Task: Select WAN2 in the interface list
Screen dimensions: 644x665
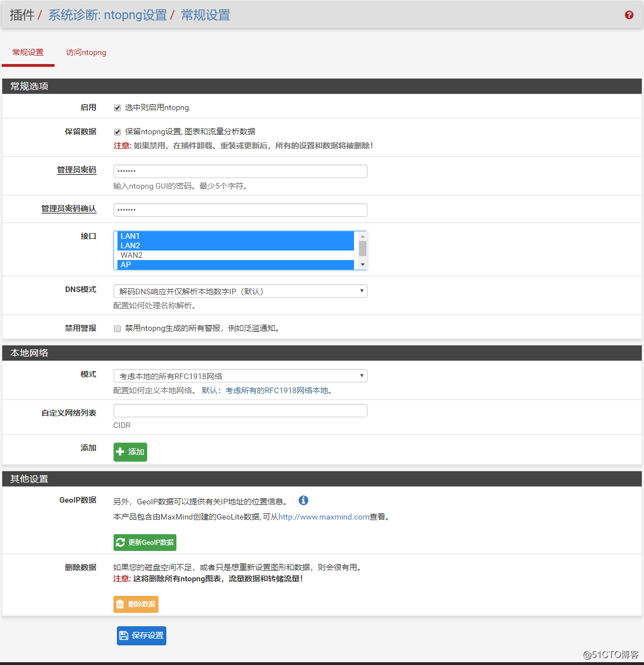Action: pyautogui.click(x=235, y=256)
